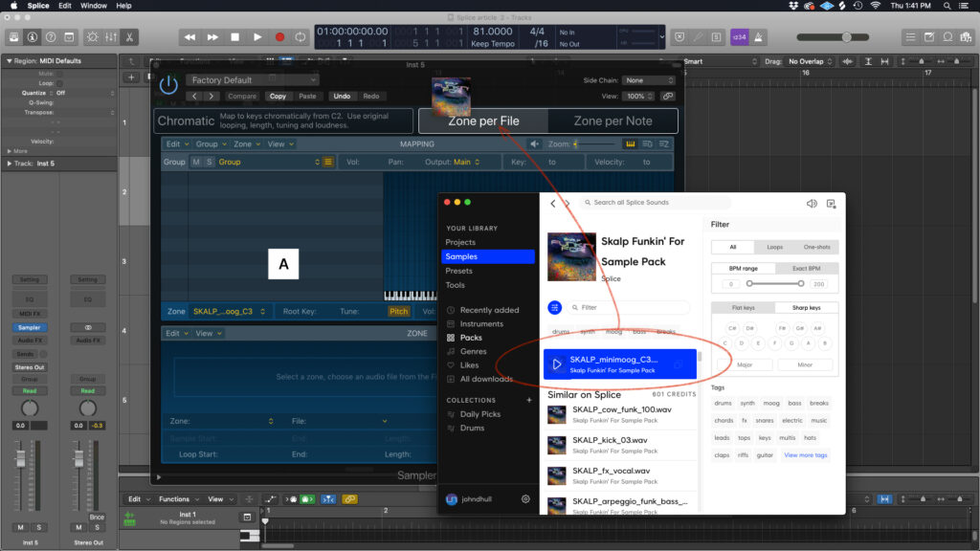Open the Window menu in menu bar

93,6
